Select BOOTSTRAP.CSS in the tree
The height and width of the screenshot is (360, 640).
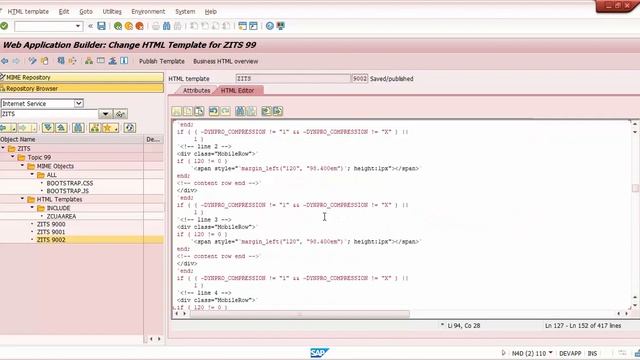pyautogui.click(x=70, y=183)
